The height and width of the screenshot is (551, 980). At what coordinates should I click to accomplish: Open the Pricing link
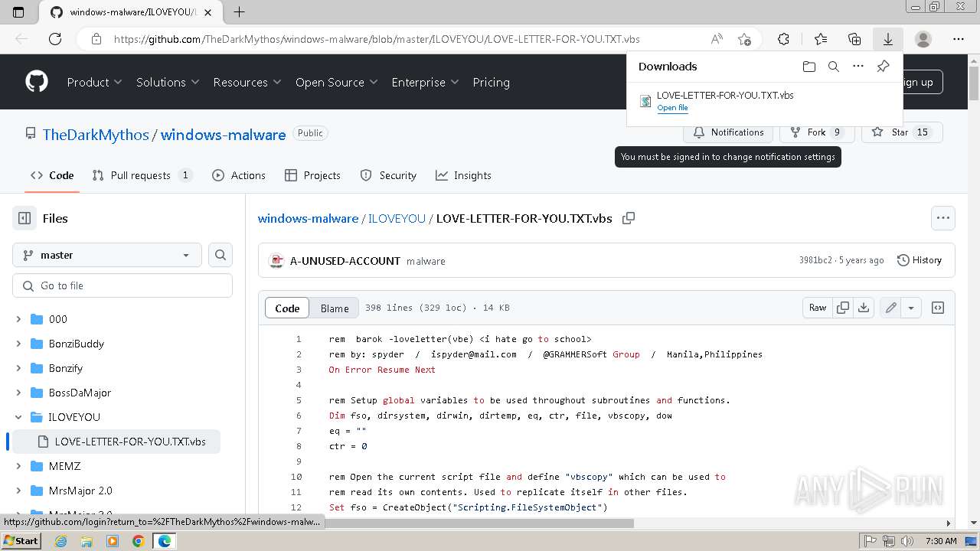[x=491, y=82]
